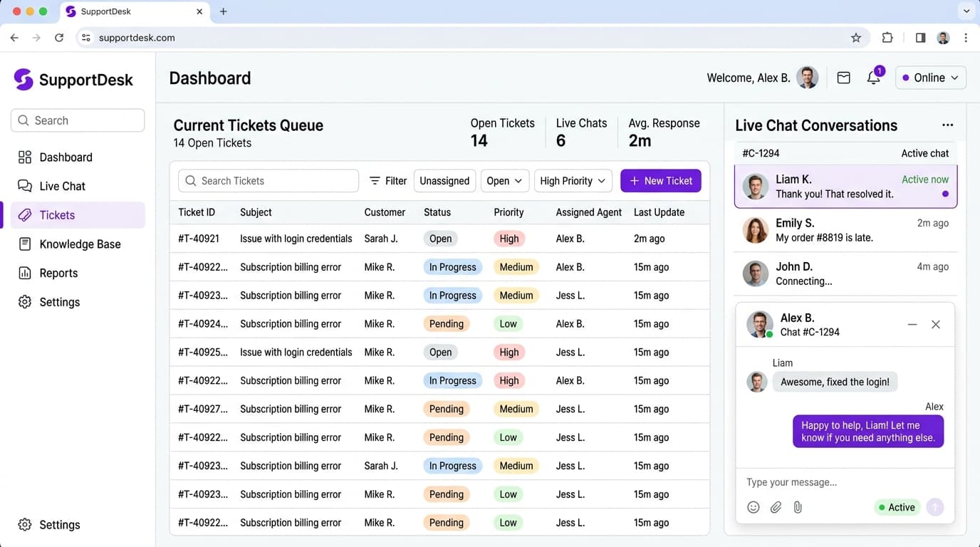Open ticket #T-40921
The width and height of the screenshot is (980, 547).
coord(439,239)
